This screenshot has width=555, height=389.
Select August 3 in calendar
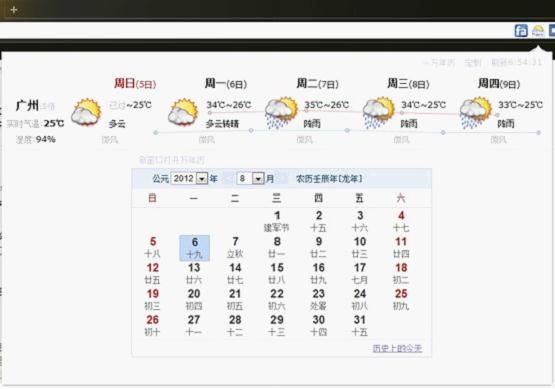tap(360, 221)
